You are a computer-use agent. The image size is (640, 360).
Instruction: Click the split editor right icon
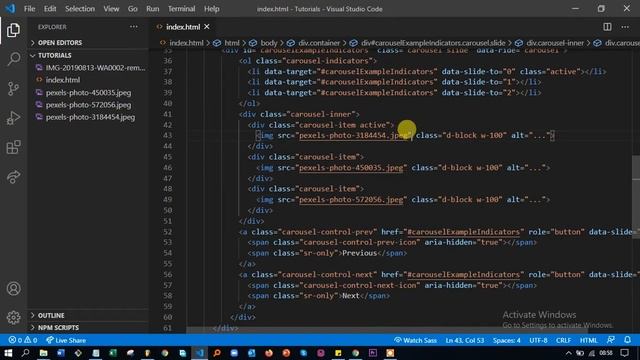(607, 27)
